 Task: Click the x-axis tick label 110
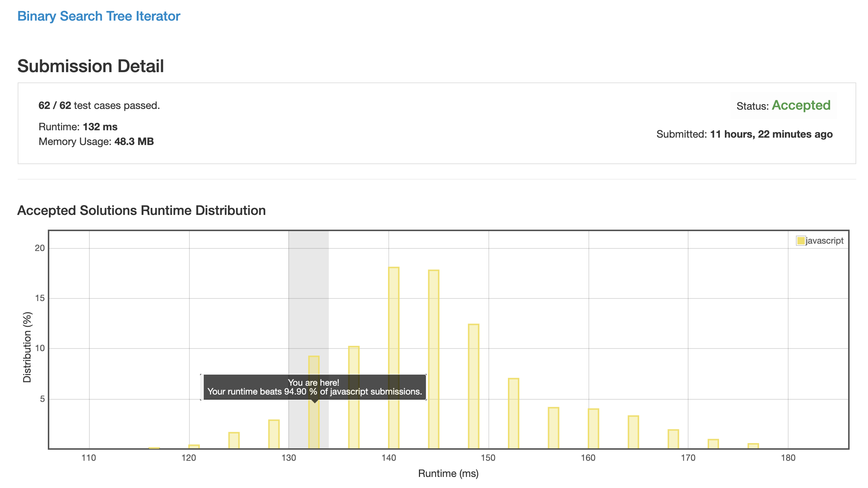[89, 458]
